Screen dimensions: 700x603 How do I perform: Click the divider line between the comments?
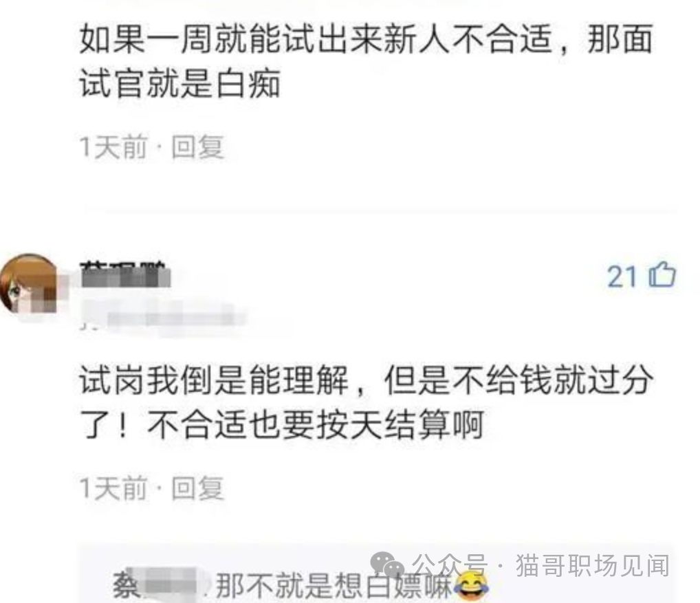click(x=380, y=208)
